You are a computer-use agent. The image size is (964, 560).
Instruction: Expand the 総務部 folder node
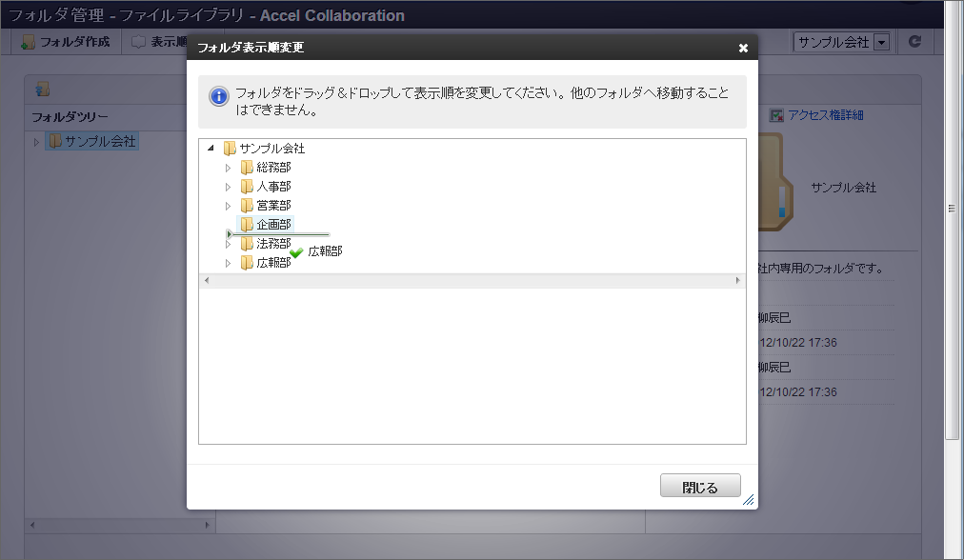click(x=228, y=168)
